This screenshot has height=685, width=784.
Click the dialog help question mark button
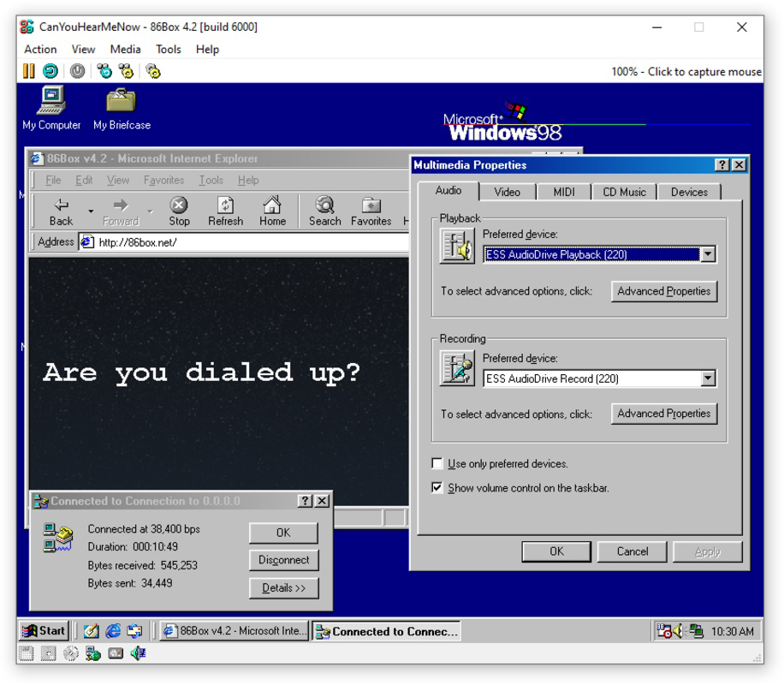point(722,164)
